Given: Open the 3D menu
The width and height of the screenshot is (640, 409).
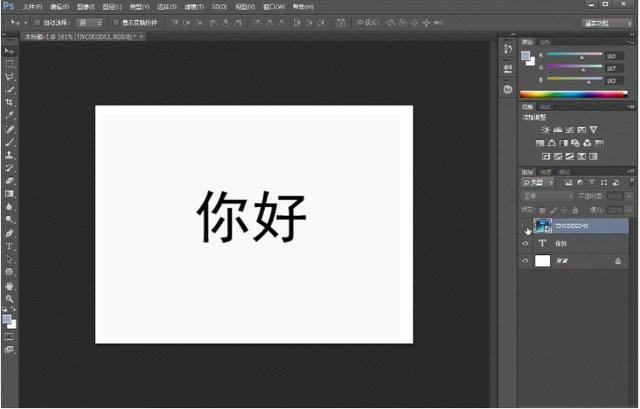Looking at the screenshot, I should (219, 6).
